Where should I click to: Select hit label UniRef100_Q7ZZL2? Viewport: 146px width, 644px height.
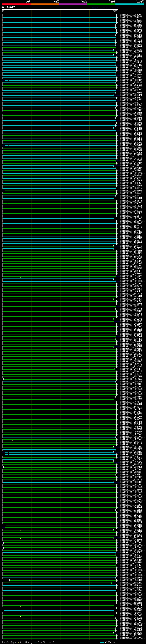coord(131,510)
